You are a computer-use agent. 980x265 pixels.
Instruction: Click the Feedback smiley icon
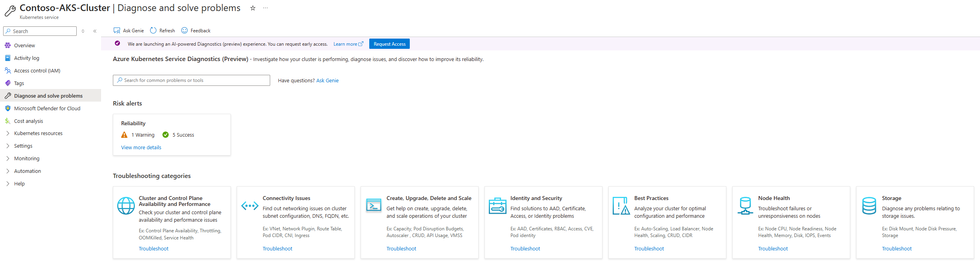click(x=184, y=30)
